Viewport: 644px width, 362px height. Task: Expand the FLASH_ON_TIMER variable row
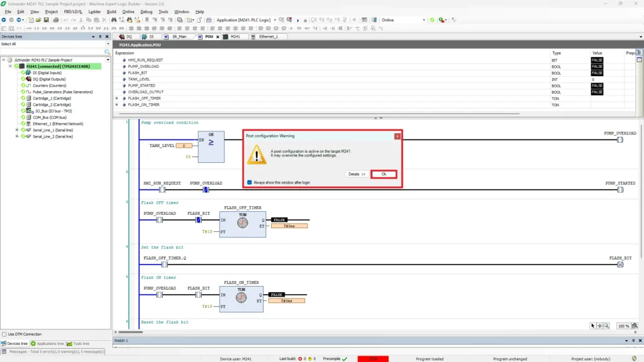[x=116, y=105]
